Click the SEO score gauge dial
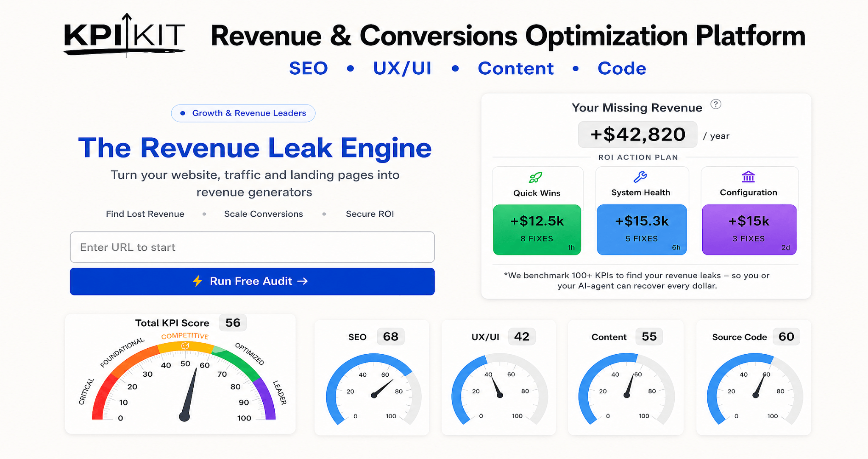The image size is (868, 459). coord(374,389)
